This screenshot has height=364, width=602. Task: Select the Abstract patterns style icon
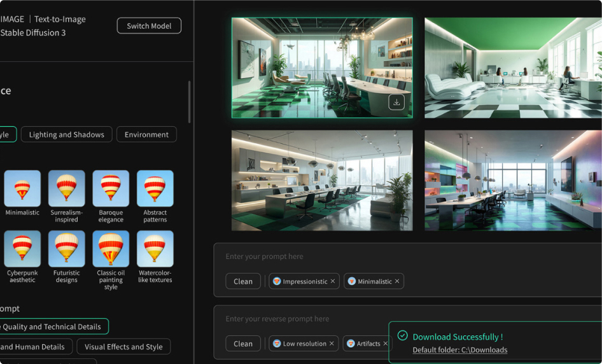tap(155, 188)
